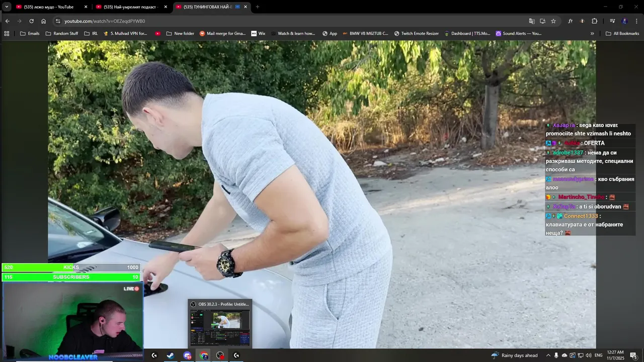
Task: Open the cloud sync tray icon
Action: click(x=565, y=355)
